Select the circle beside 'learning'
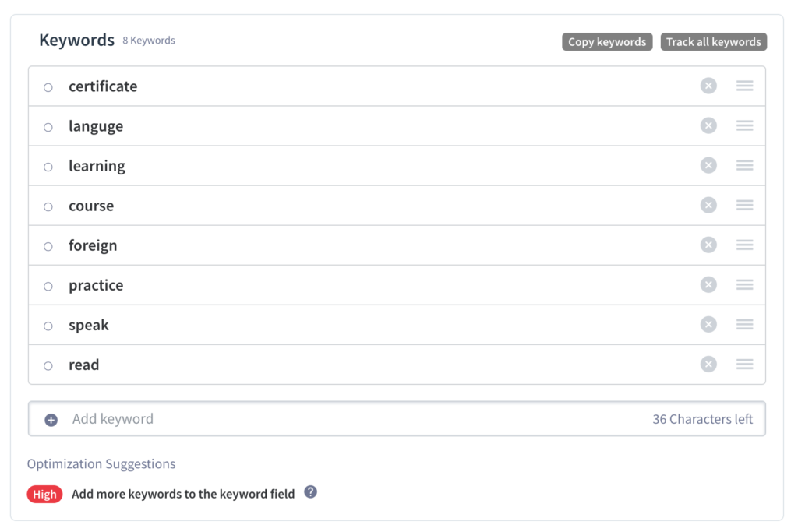798x532 pixels. (48, 167)
